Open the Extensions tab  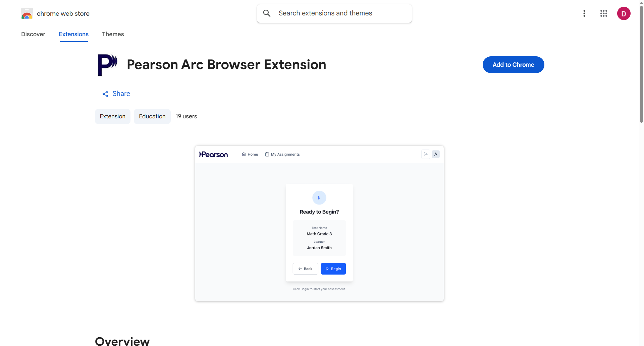[74, 34]
